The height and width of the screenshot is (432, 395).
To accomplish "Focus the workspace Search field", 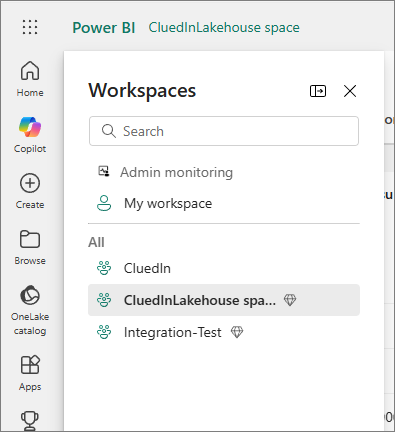I will coord(224,131).
